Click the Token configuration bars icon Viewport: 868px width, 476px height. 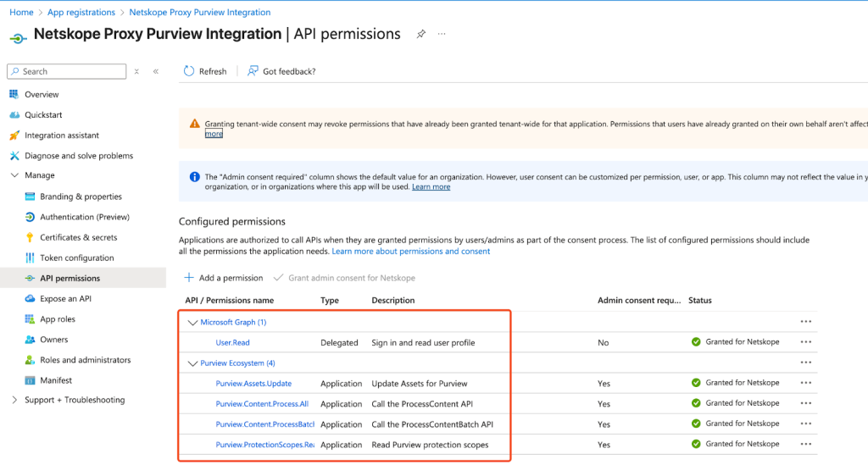(30, 258)
